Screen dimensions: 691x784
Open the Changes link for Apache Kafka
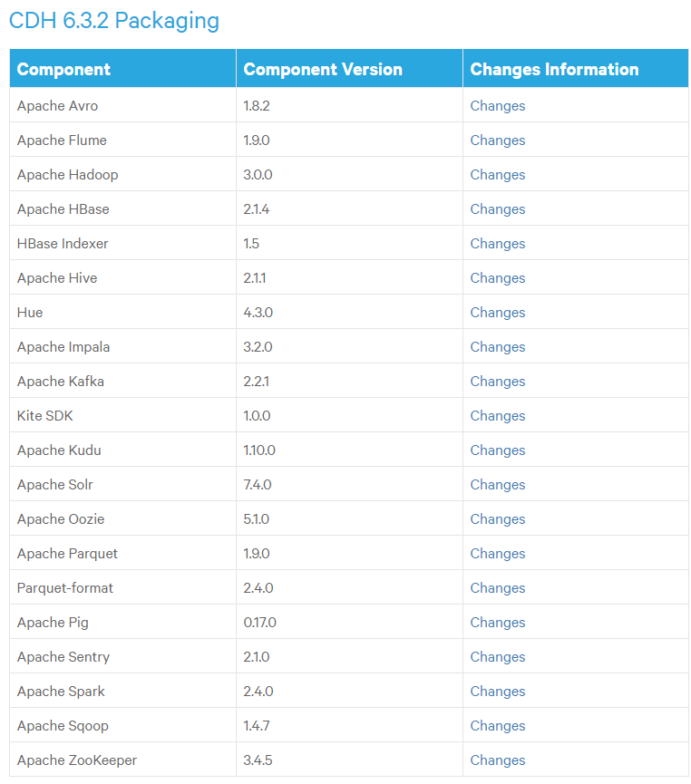coord(497,382)
